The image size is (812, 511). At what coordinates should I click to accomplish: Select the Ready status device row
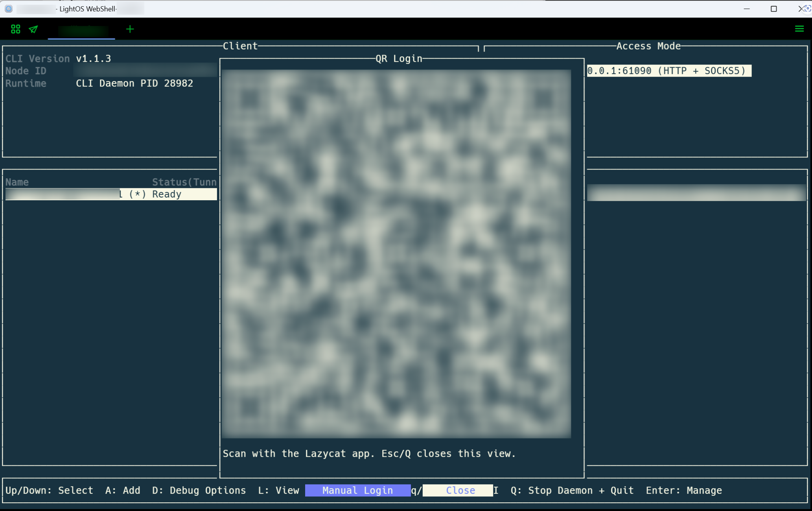[111, 194]
